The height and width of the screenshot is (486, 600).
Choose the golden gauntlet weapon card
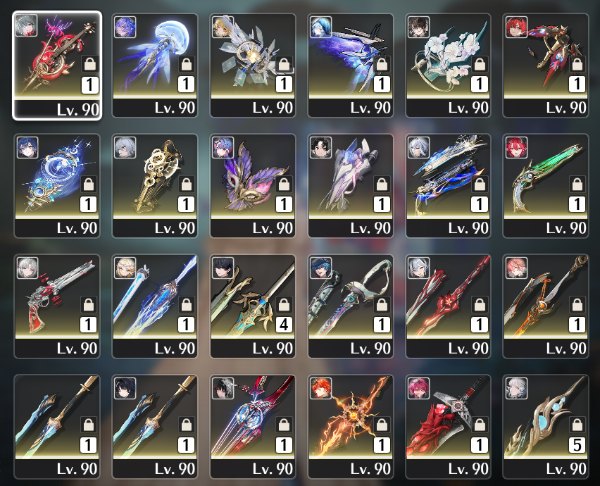[155, 186]
